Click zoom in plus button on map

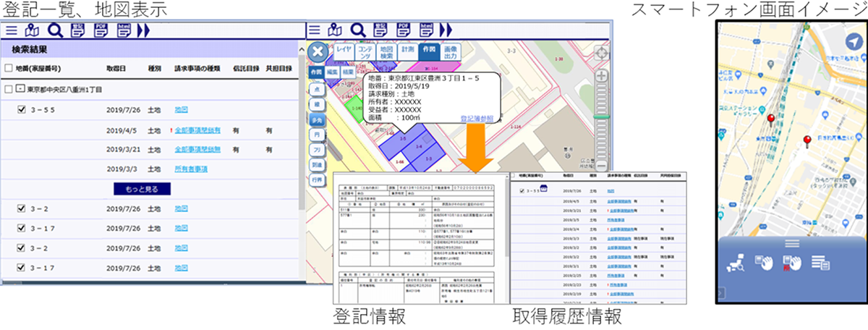[600, 75]
